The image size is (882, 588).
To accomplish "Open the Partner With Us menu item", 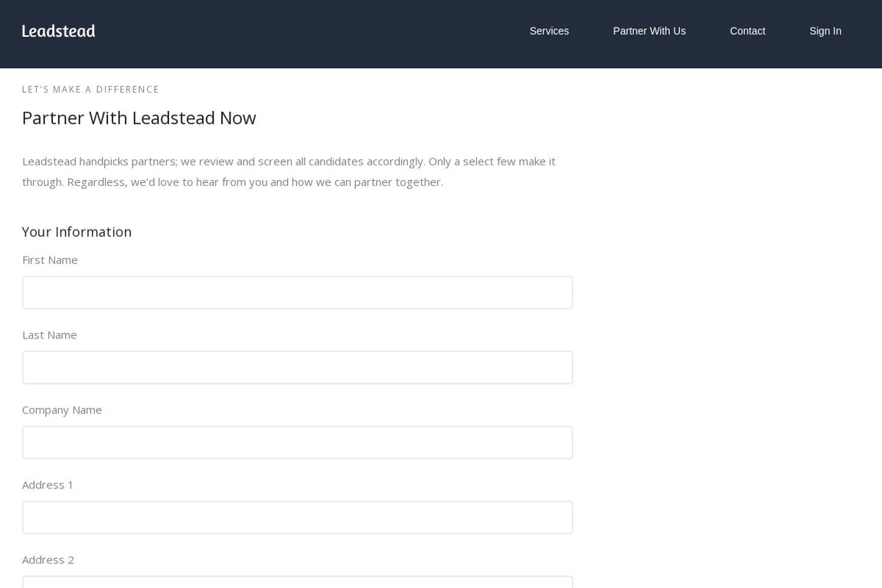I will click(x=649, y=31).
